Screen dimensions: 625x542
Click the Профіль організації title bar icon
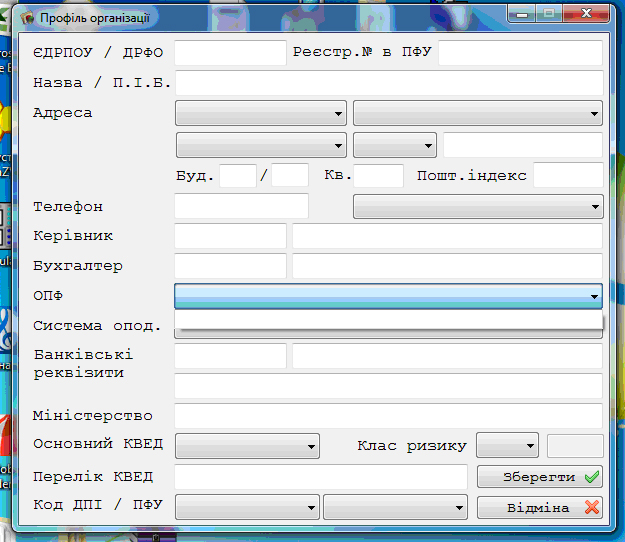point(27,18)
